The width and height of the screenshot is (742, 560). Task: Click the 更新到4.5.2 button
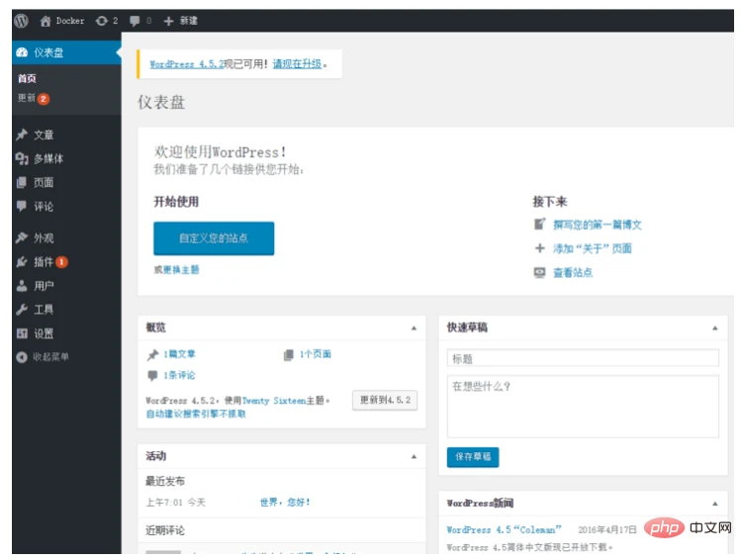386,401
